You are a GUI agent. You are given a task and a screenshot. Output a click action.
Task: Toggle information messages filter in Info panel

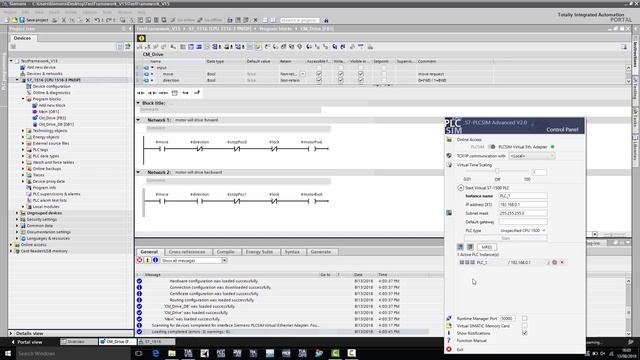155,260
